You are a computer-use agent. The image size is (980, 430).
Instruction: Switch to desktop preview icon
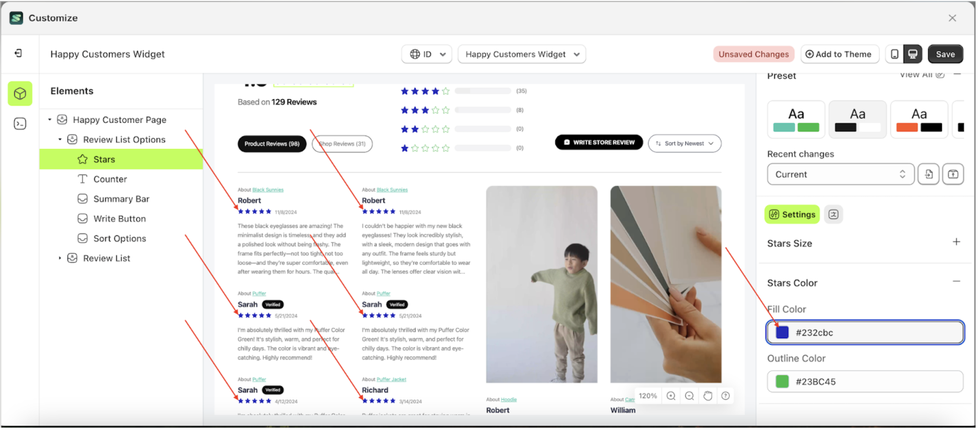[912, 54]
